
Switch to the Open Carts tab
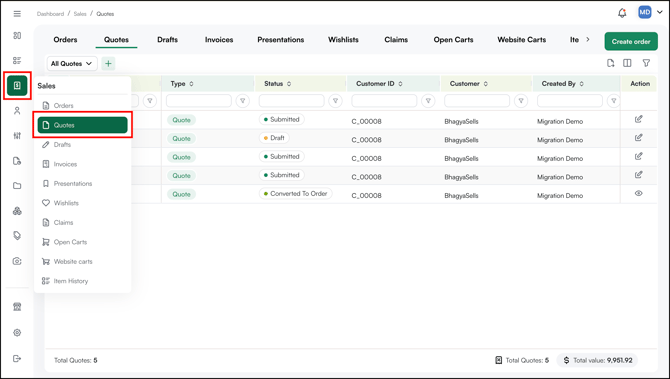(453, 40)
